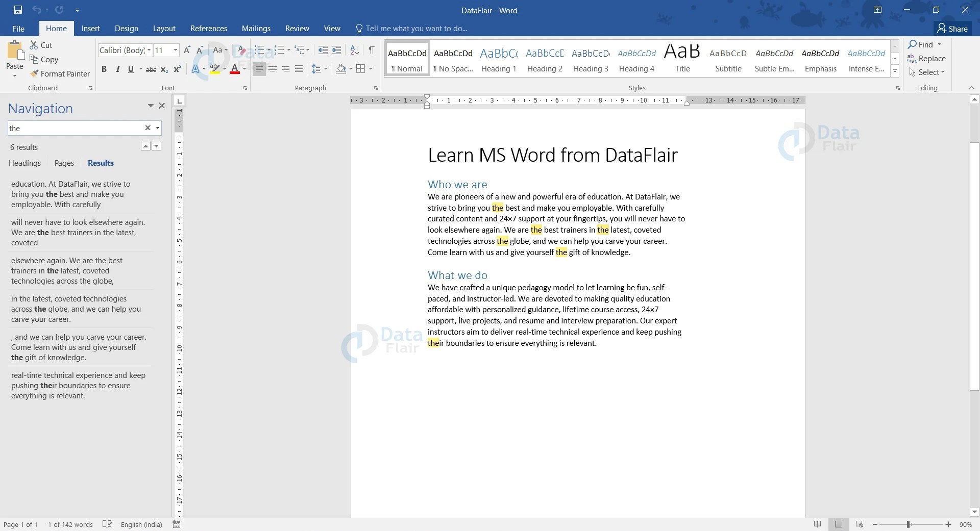Switch to Headings tab in Navigation pane
The width and height of the screenshot is (980, 531).
[x=24, y=163]
